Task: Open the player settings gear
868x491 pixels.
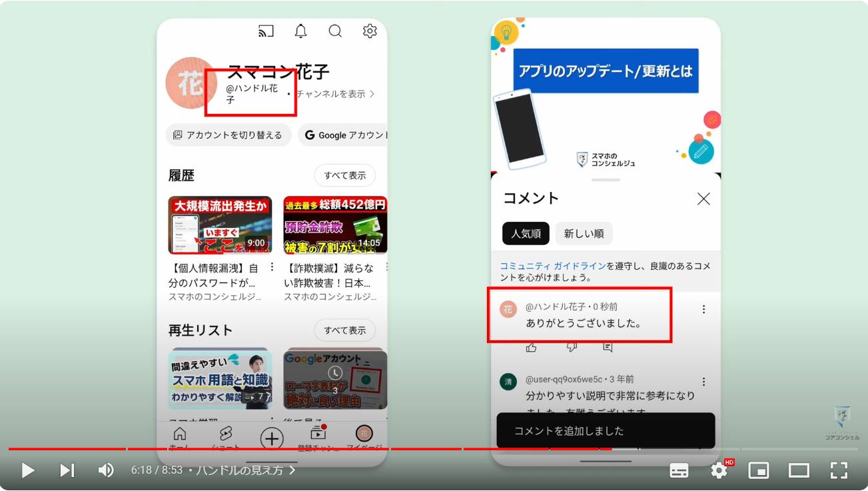Action: 719,470
